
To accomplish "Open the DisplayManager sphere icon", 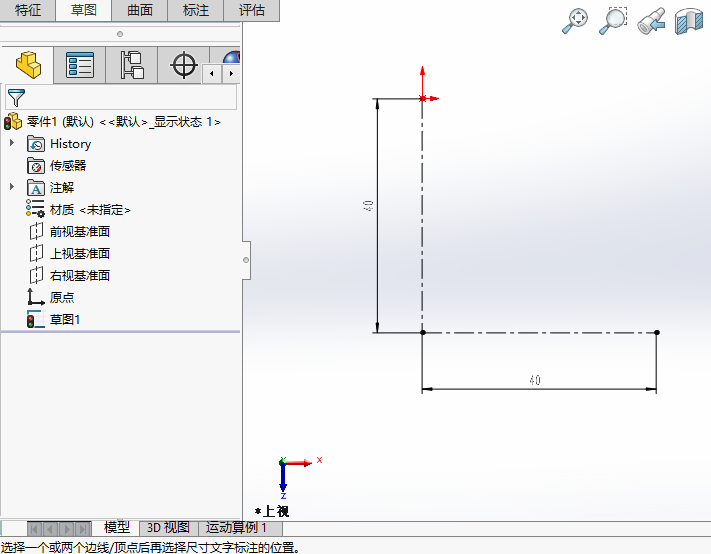I will (x=231, y=57).
